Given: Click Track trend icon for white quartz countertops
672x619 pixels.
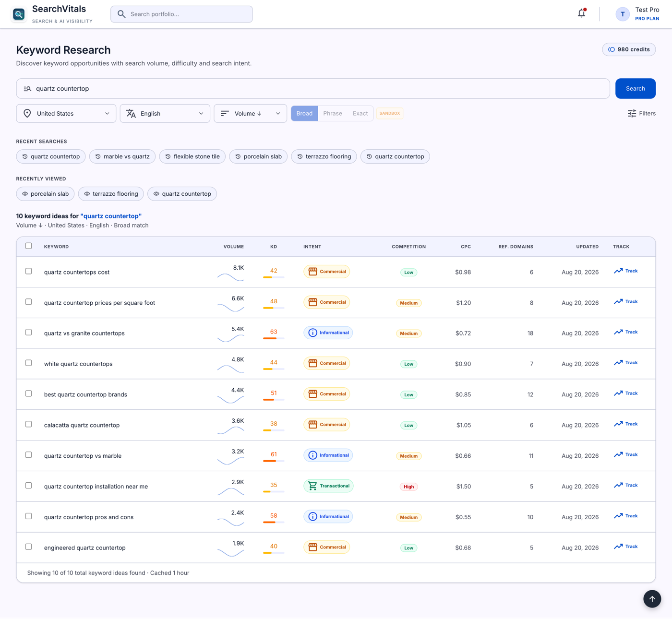Looking at the screenshot, I should pos(618,363).
